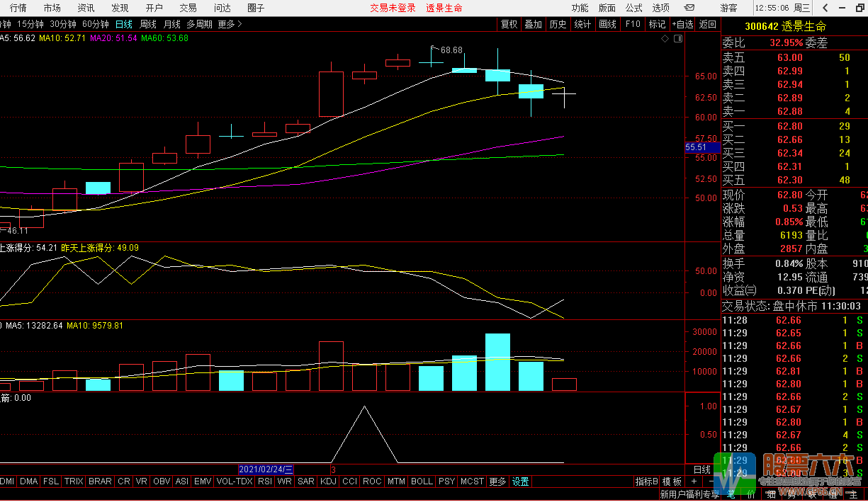
Task: Click the 交易未登录 login link
Action: 393,8
